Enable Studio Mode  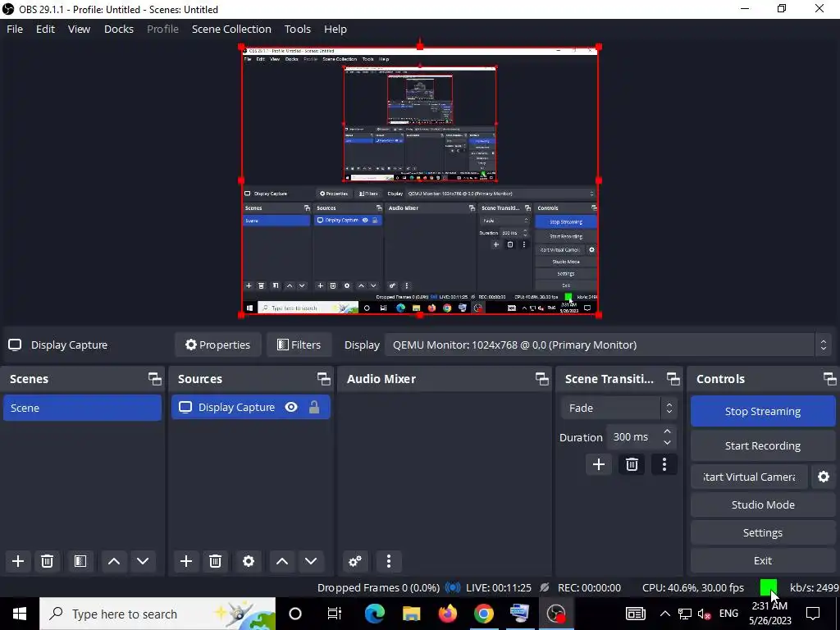point(762,504)
